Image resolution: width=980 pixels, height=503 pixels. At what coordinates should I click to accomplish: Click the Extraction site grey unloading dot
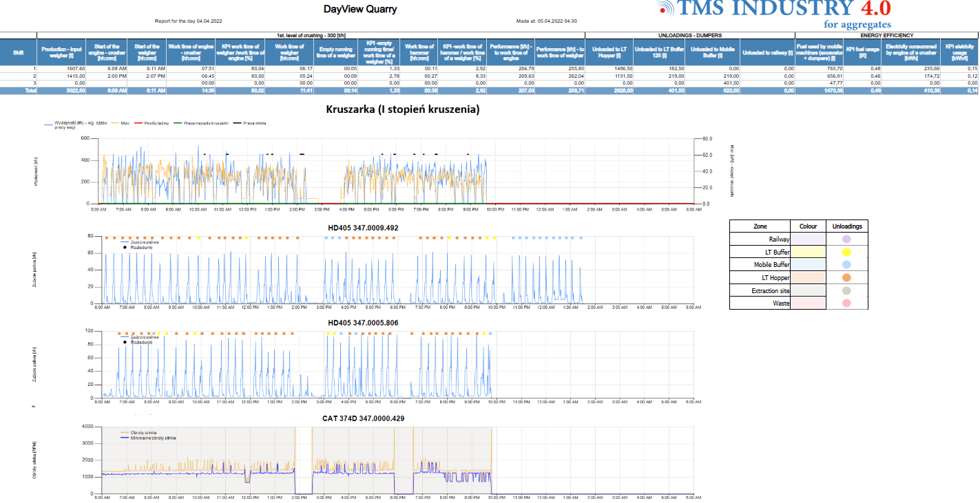tap(846, 290)
